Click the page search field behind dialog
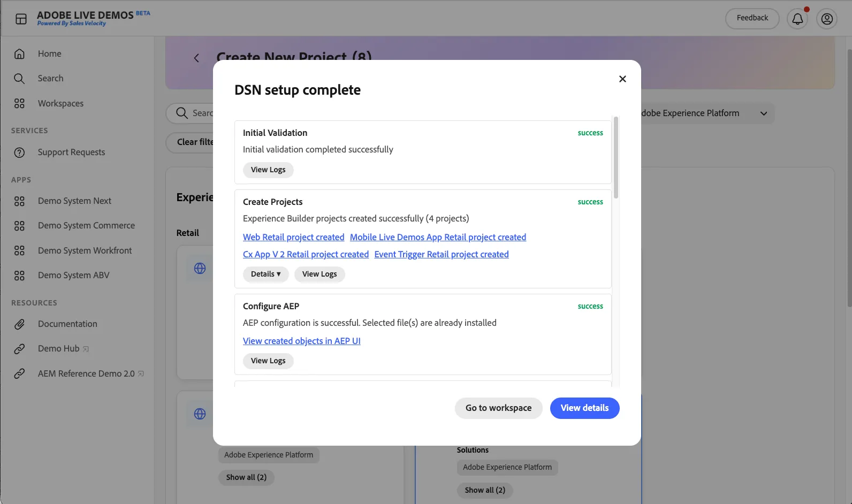This screenshot has height=504, width=852. [190, 113]
